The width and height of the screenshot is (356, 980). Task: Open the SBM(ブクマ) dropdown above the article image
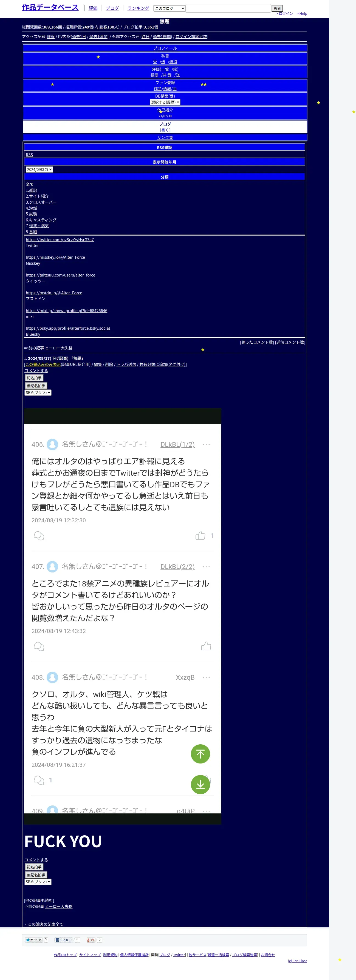click(38, 392)
